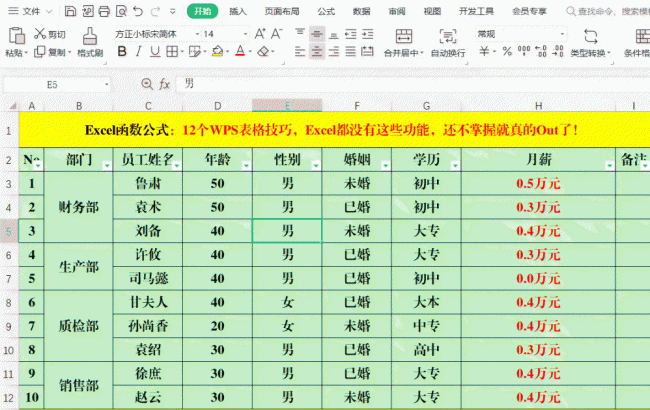Open the 年龄 column filter dropdown
This screenshot has height=410, width=650.
(x=246, y=166)
